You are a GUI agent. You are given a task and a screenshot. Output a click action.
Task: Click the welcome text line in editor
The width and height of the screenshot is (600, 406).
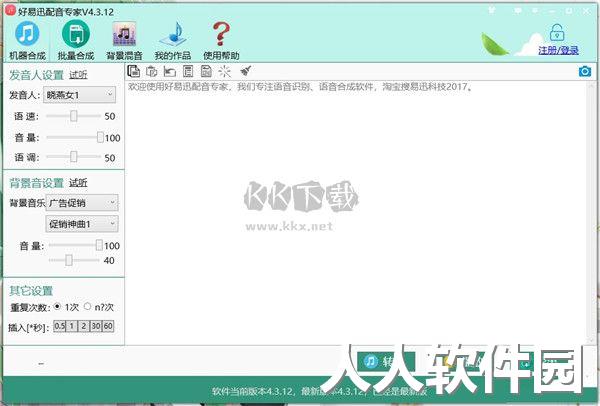pos(300,87)
